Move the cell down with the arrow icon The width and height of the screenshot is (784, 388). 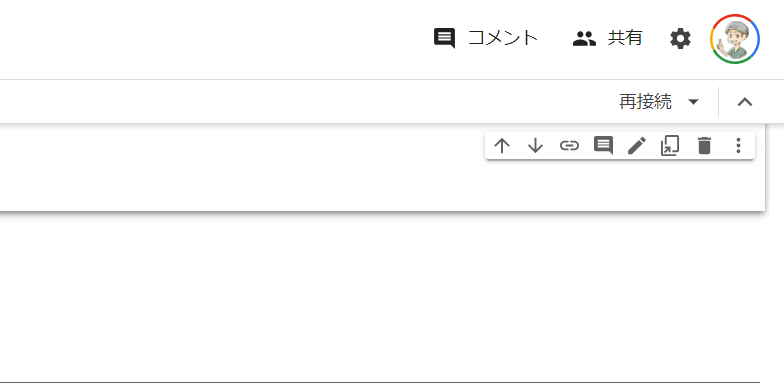point(536,146)
